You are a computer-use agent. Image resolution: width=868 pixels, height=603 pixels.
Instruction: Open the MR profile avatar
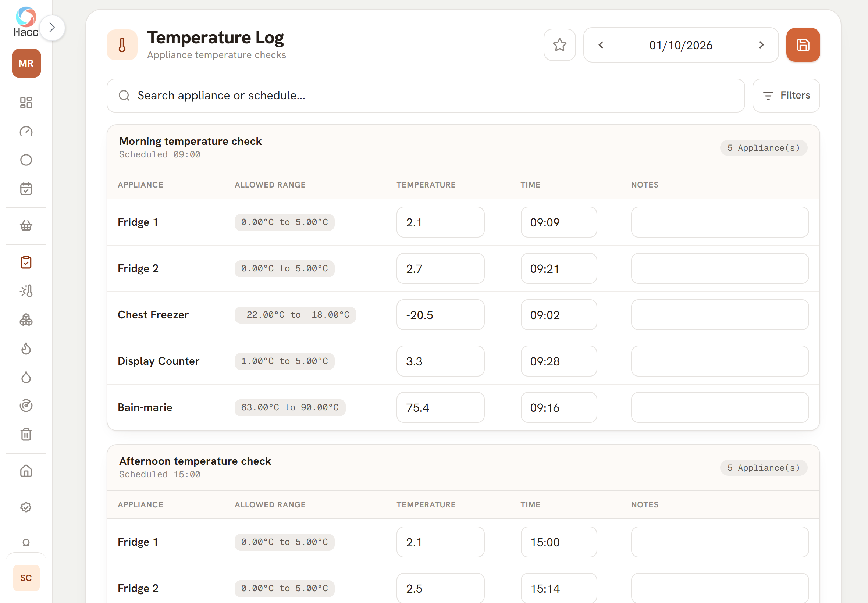click(26, 63)
